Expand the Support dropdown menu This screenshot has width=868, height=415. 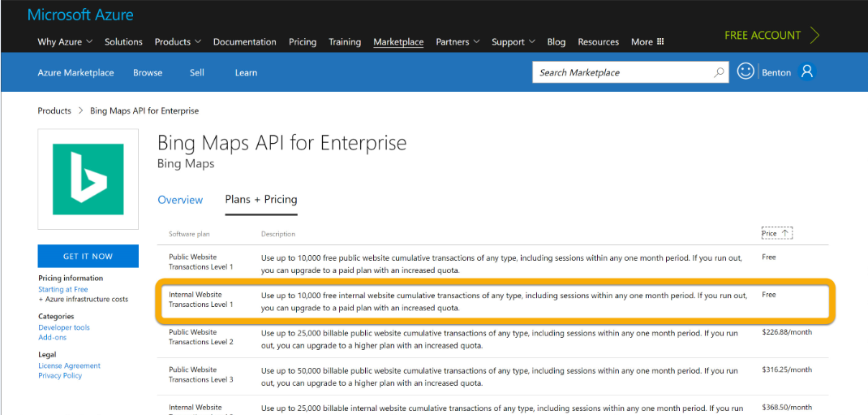tap(513, 42)
